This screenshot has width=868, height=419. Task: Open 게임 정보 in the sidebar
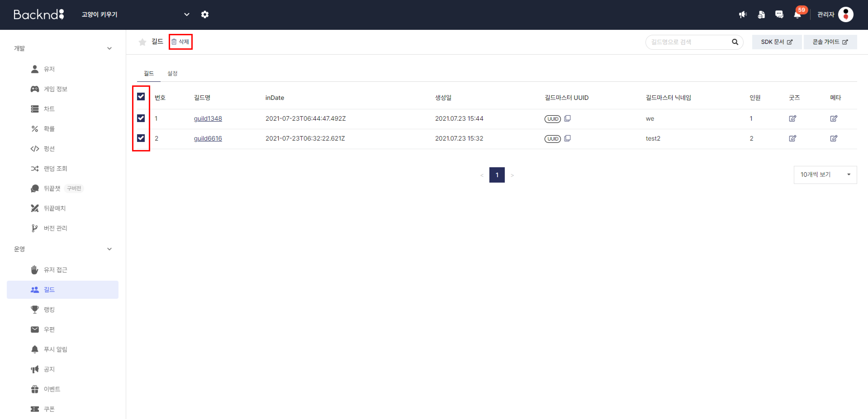click(x=63, y=89)
